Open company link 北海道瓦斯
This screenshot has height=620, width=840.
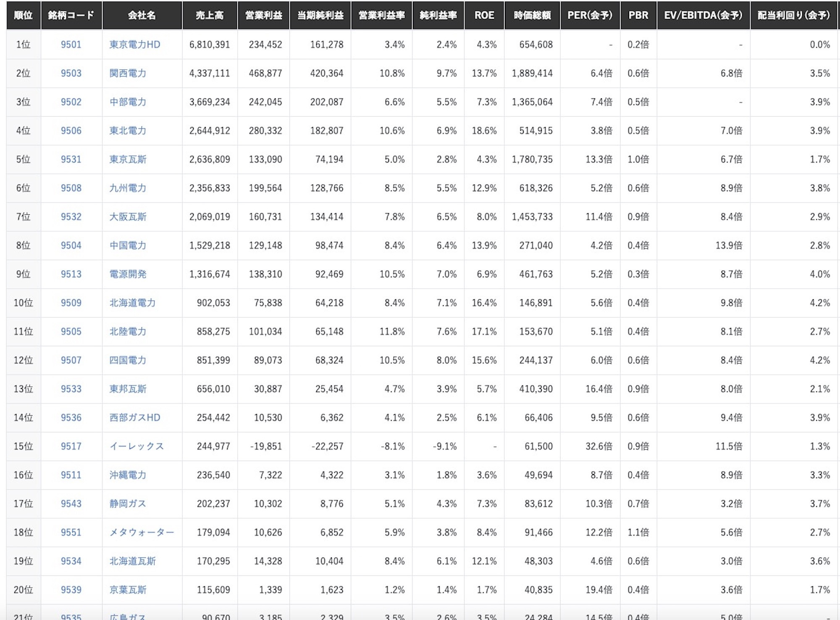(132, 561)
